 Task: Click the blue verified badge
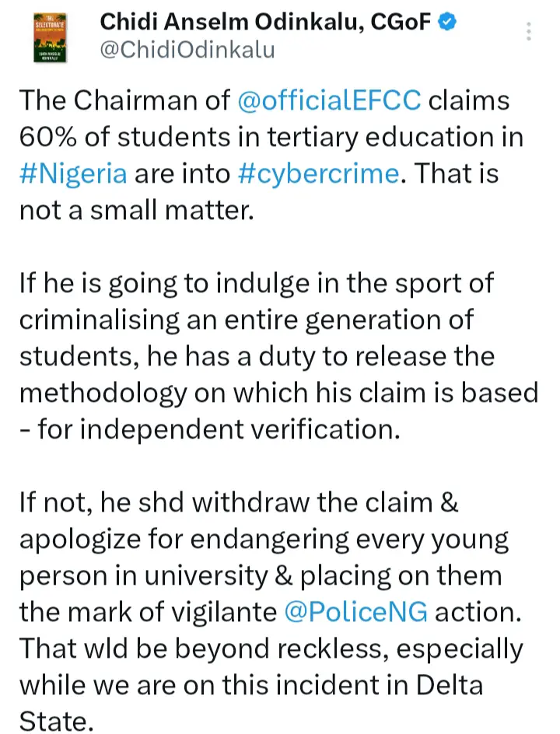click(446, 23)
